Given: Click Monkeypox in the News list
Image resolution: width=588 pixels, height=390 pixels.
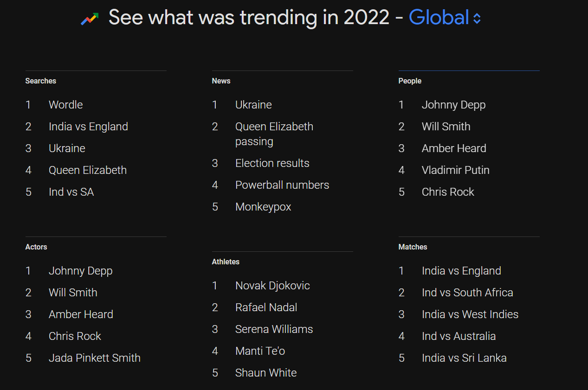Looking at the screenshot, I should pos(263,207).
